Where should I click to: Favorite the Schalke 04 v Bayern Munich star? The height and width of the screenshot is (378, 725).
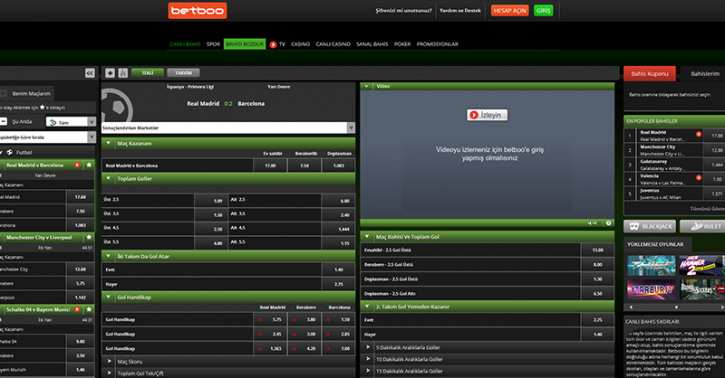coord(89,310)
